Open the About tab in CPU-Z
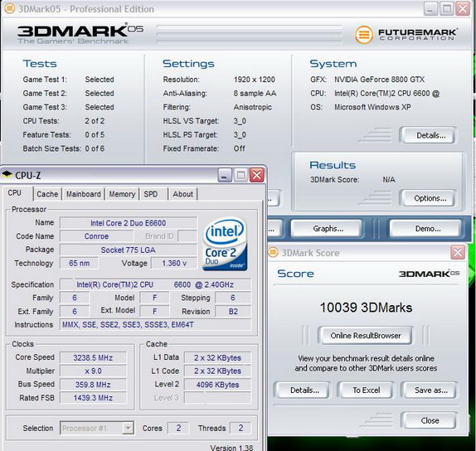 (182, 194)
